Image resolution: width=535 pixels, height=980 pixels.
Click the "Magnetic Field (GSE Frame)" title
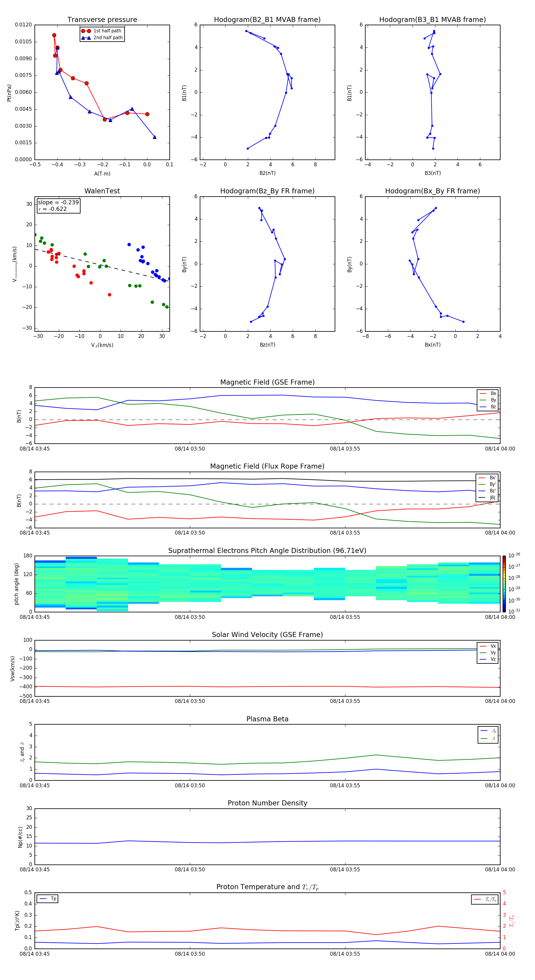click(x=267, y=382)
